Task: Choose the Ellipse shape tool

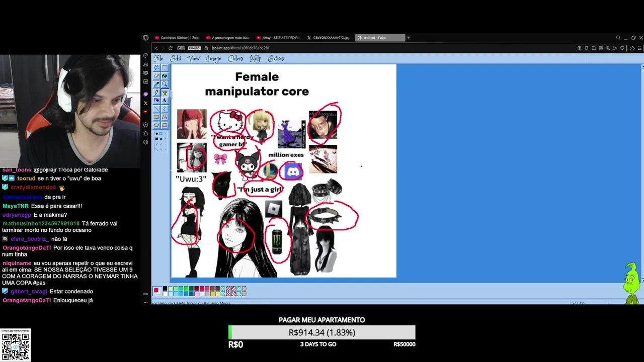Action: point(156,125)
